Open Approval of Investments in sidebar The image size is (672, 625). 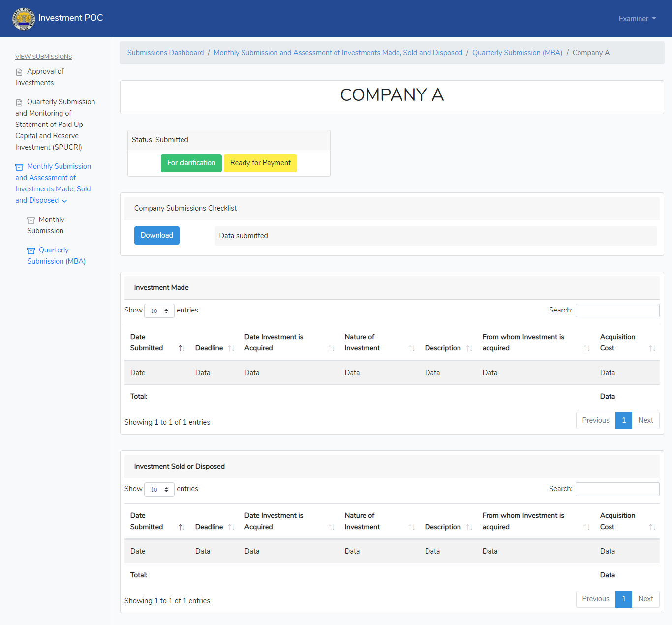[x=40, y=77]
